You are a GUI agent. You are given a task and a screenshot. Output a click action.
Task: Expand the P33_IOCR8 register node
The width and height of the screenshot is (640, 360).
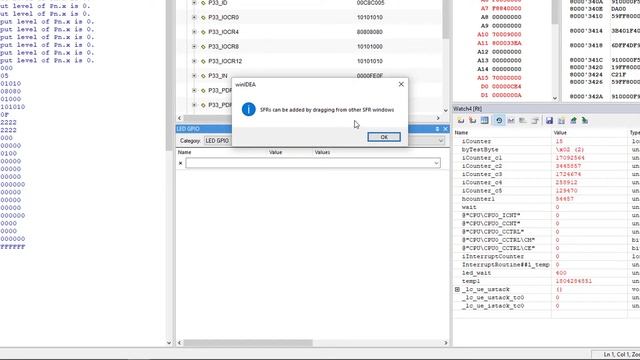click(x=194, y=47)
